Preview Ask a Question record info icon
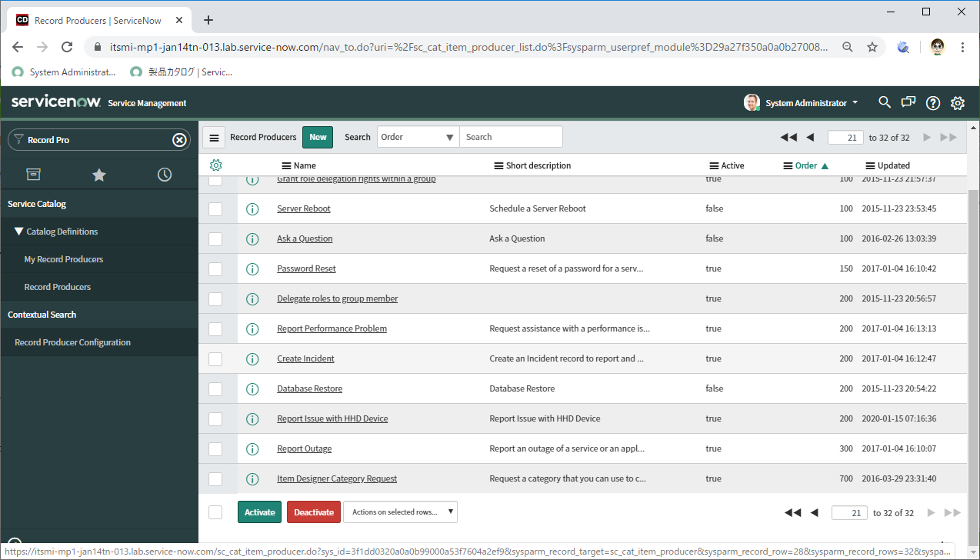This screenshot has width=980, height=560. point(252,238)
